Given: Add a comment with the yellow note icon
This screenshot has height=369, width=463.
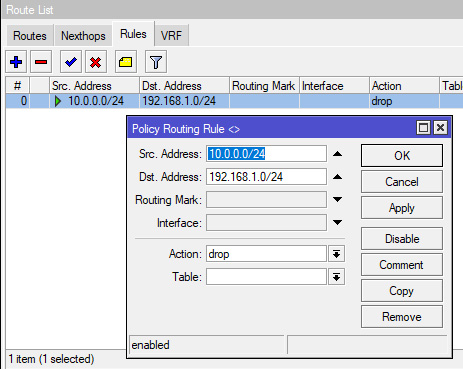Looking at the screenshot, I should pos(126,62).
